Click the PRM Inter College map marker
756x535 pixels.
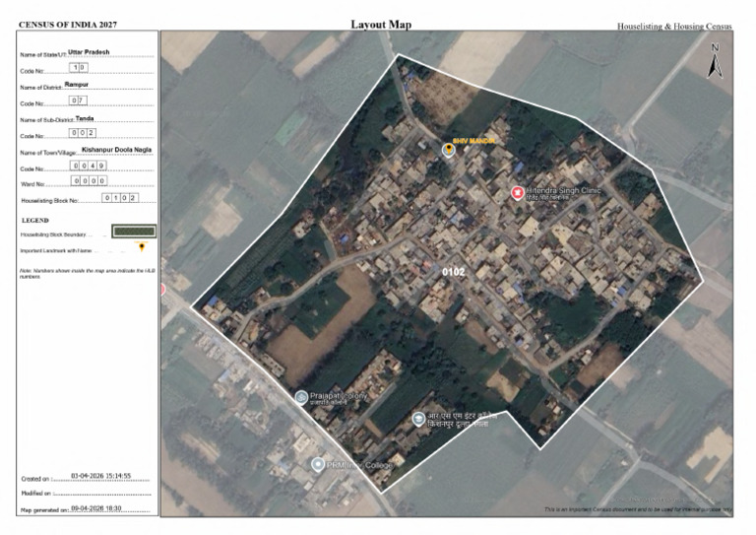click(x=318, y=465)
